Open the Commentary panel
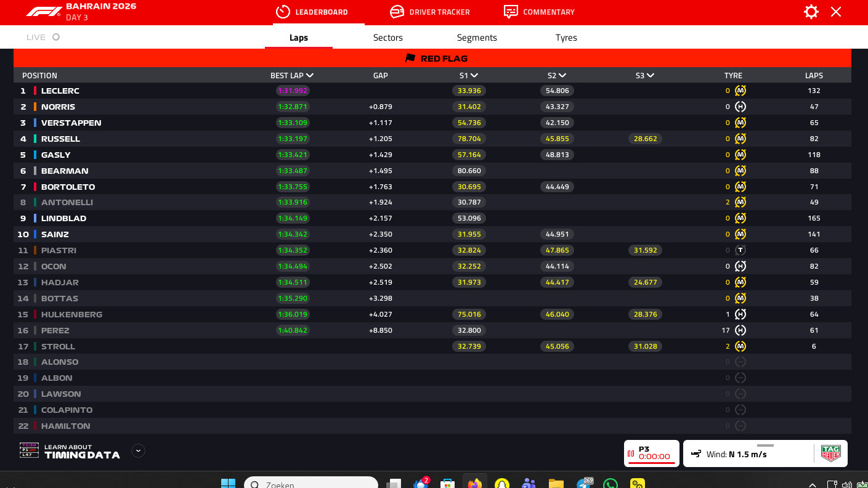This screenshot has height=488, width=868. point(539,12)
